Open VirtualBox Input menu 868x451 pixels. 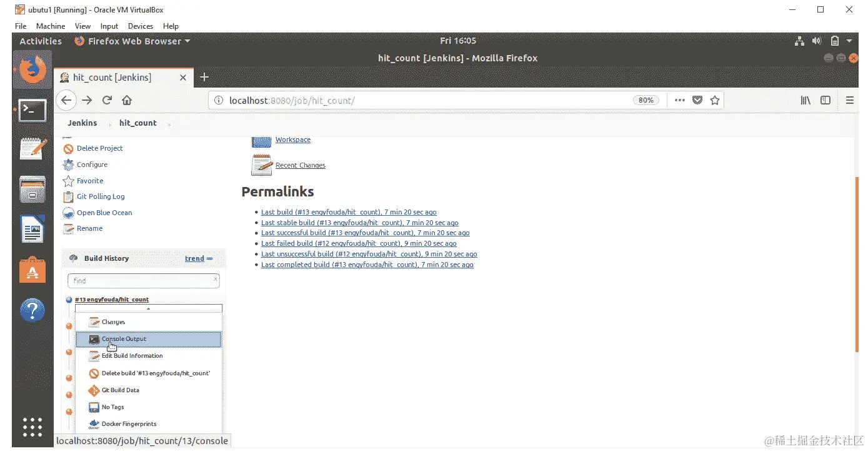tap(109, 26)
